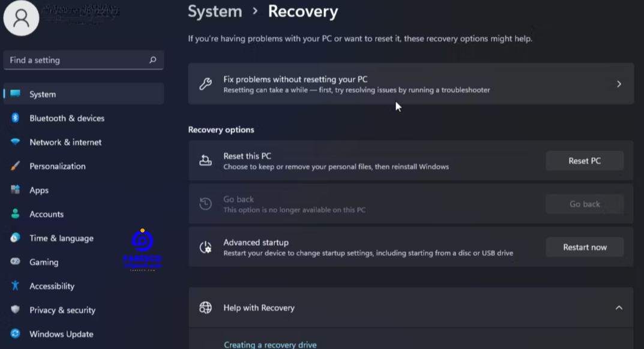The image size is (644, 349).
Task: Click the Network wifi icon in sidebar
Action: pos(15,142)
